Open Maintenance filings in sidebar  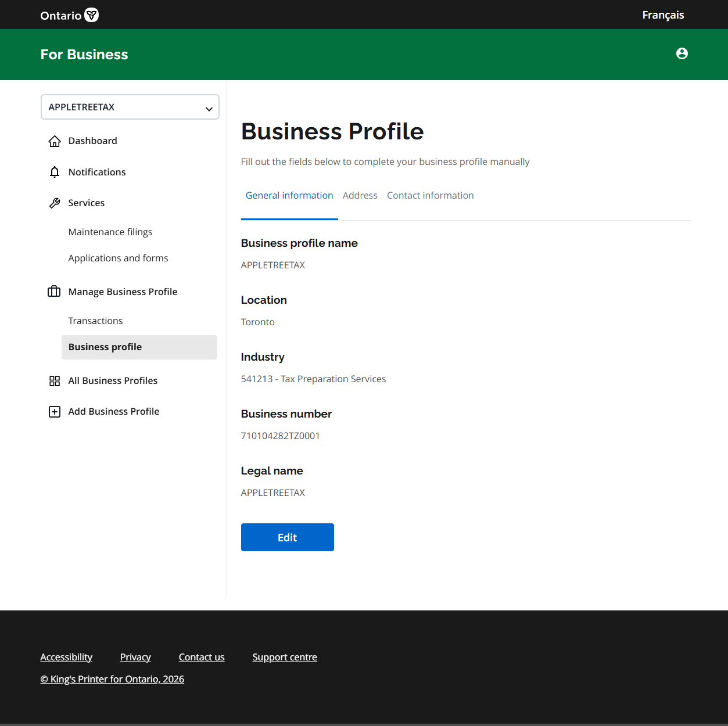110,232
